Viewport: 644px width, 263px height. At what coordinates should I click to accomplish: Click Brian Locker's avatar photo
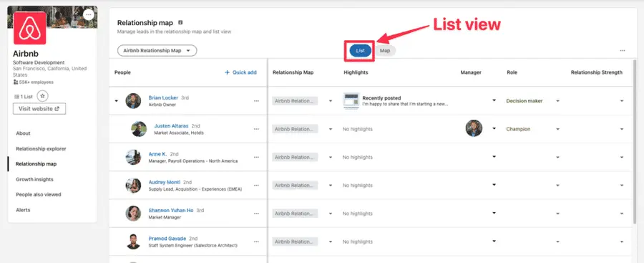click(133, 101)
